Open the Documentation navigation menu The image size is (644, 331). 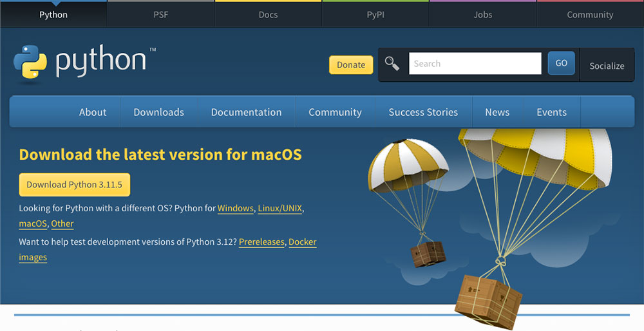click(x=247, y=112)
